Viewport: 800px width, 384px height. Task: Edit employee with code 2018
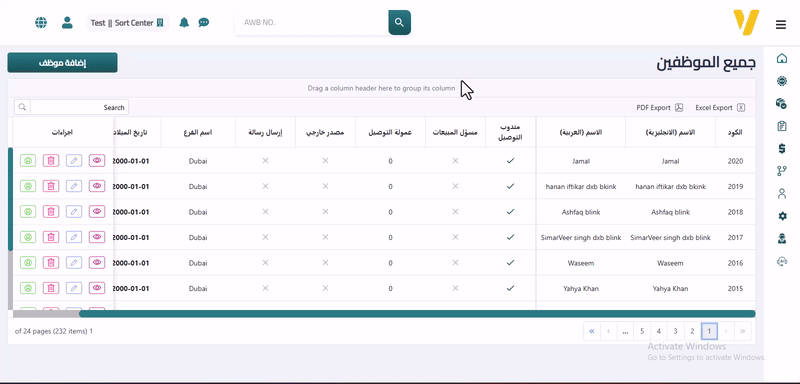(74, 212)
